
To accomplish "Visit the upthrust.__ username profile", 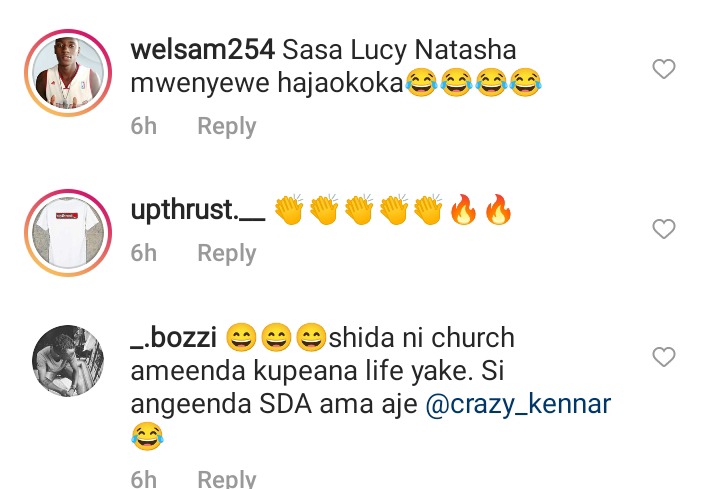I will point(198,211).
